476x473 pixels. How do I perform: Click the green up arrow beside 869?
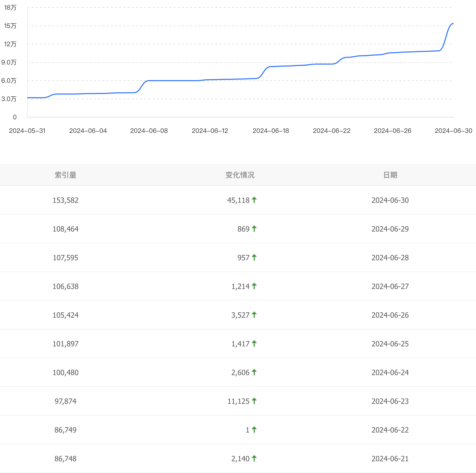click(254, 229)
